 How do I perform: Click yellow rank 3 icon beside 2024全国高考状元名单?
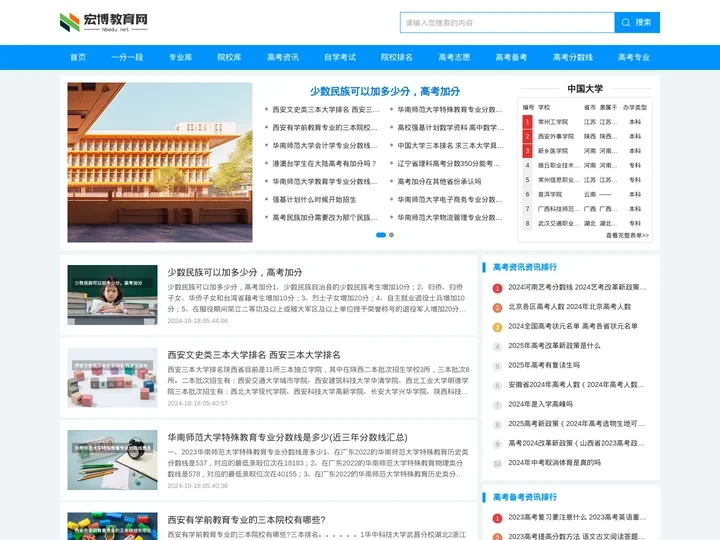[x=497, y=327]
